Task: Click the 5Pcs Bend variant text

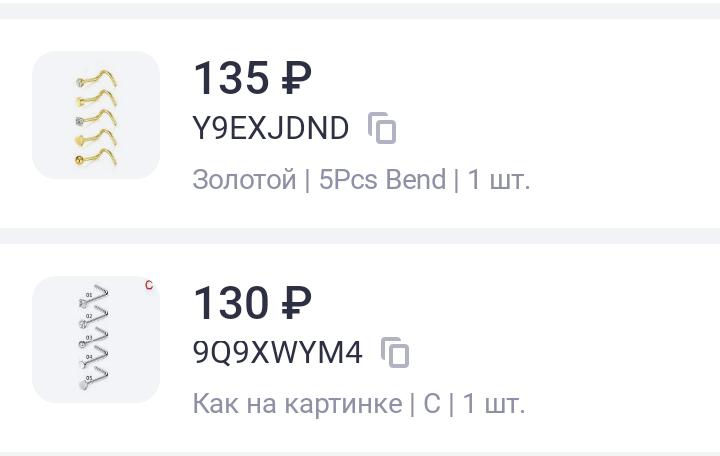Action: [x=382, y=180]
